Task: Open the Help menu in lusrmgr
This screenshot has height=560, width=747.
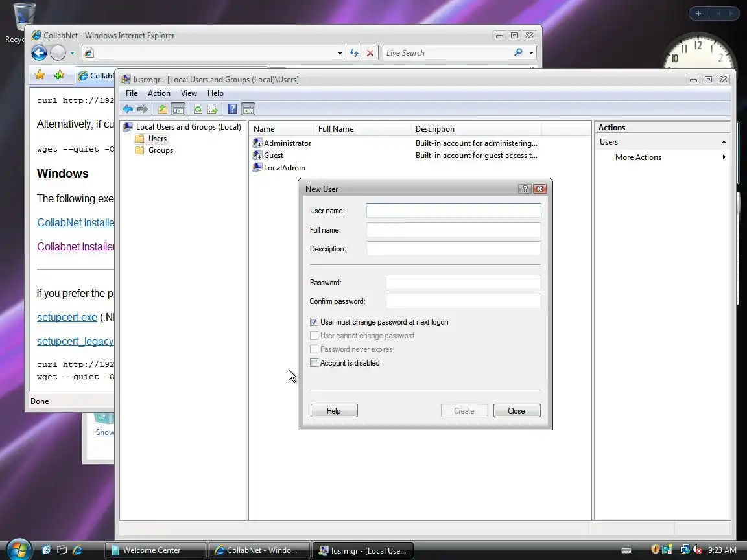Action: pyautogui.click(x=215, y=93)
